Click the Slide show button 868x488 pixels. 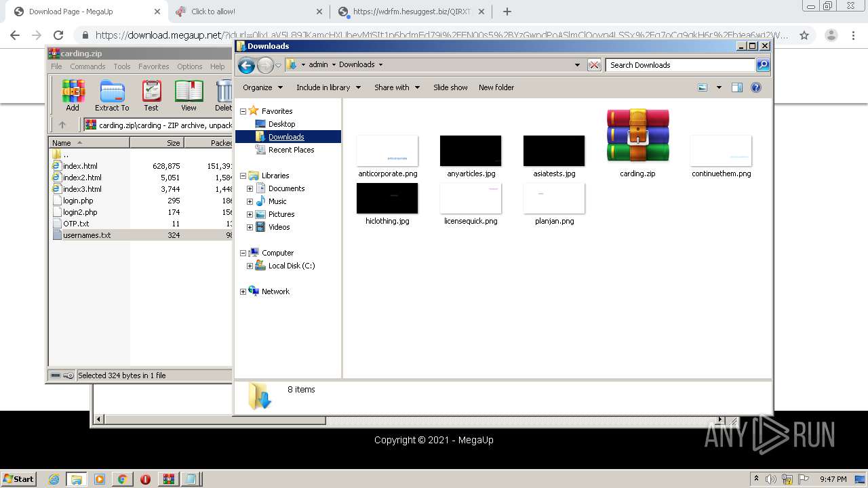coord(450,87)
